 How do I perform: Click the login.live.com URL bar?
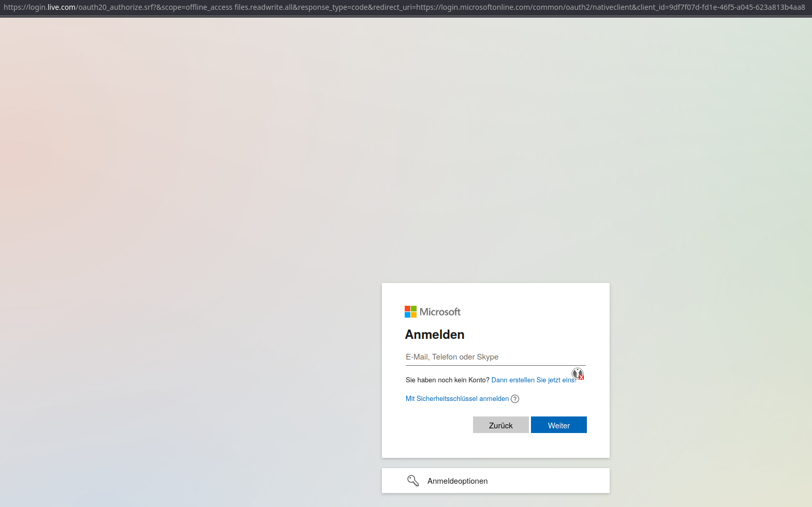pyautogui.click(x=406, y=7)
